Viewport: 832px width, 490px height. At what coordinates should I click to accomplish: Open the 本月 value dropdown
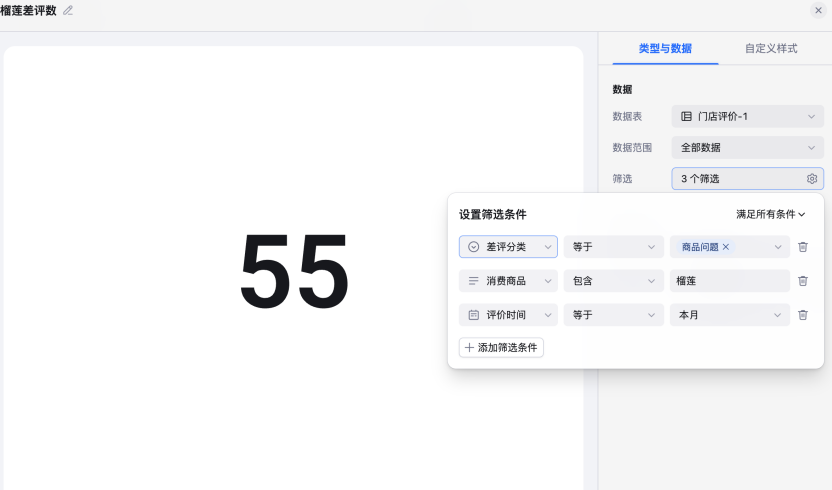(730, 315)
